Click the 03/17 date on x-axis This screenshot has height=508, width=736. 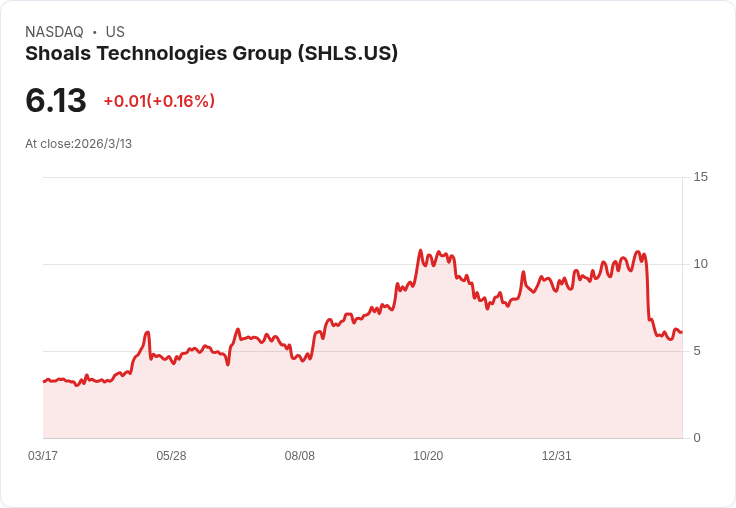pyautogui.click(x=43, y=456)
